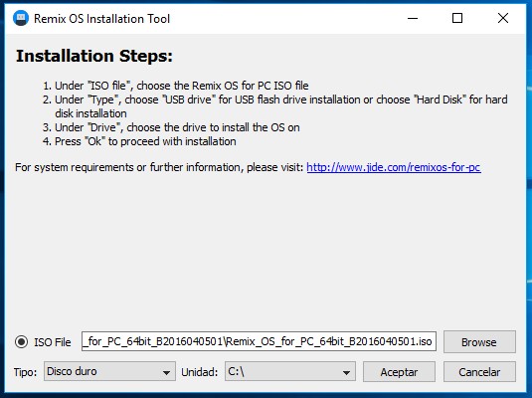Confirm installation with the Aceptar button
The width and height of the screenshot is (532, 398).
399,372
